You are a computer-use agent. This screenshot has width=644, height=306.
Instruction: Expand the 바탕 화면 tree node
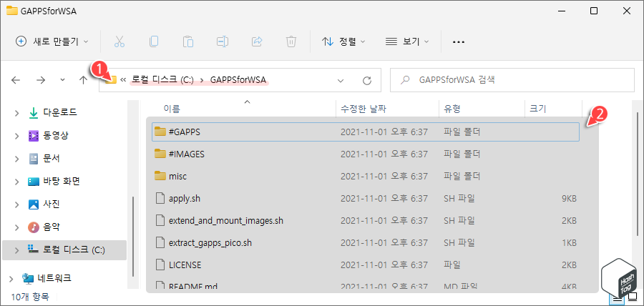(17, 182)
